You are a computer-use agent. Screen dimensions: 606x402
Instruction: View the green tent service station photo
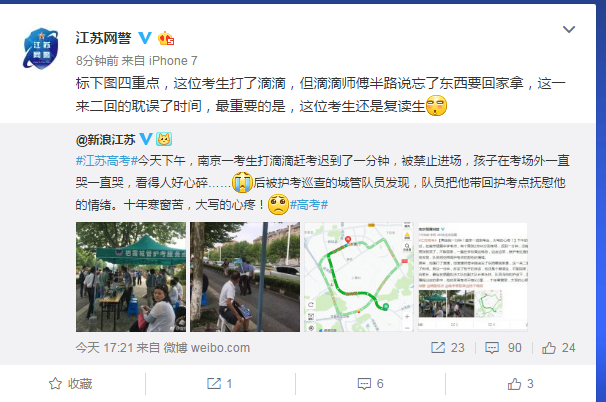131,277
